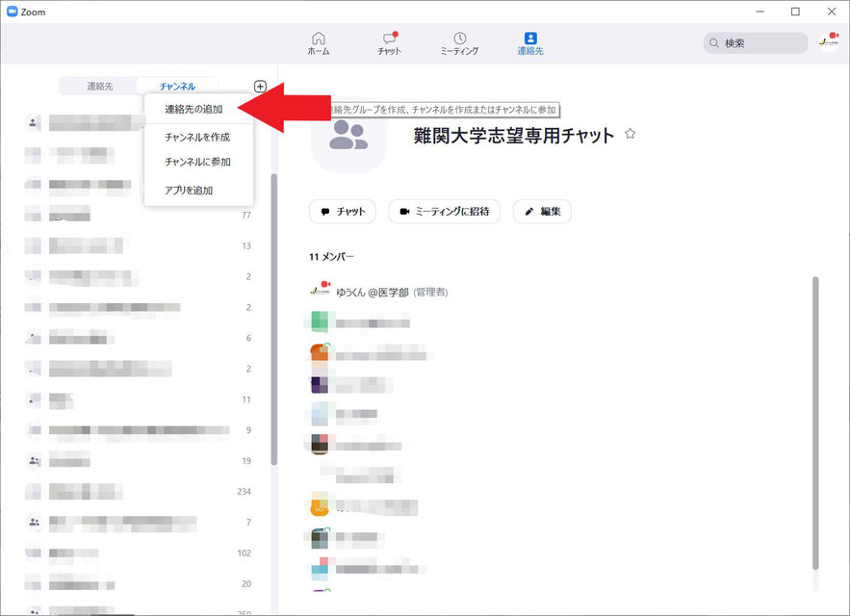850x616 pixels.
Task: Click the ゆうくん @医学部 avatar
Action: (320, 291)
